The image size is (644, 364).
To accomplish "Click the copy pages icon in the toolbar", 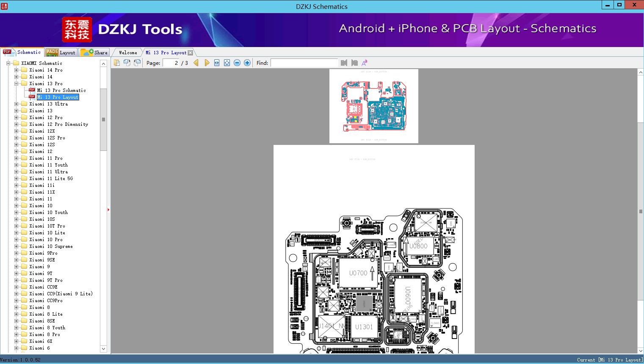I will 117,63.
